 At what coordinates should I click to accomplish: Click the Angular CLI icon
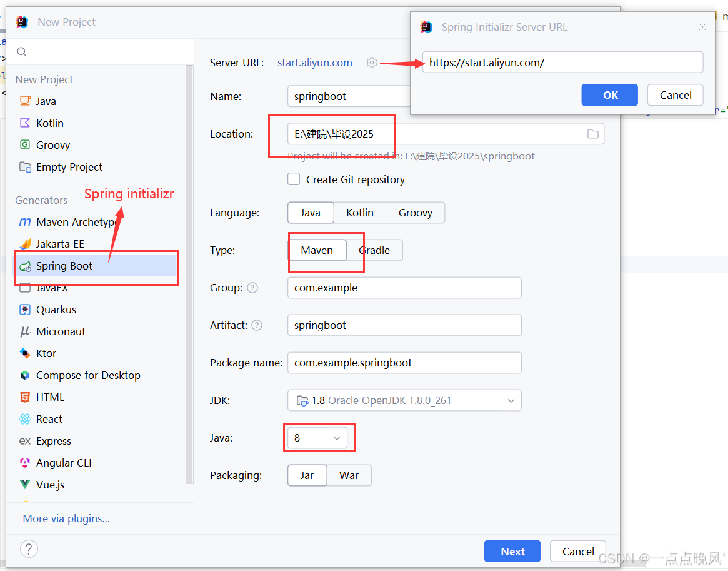[25, 462]
